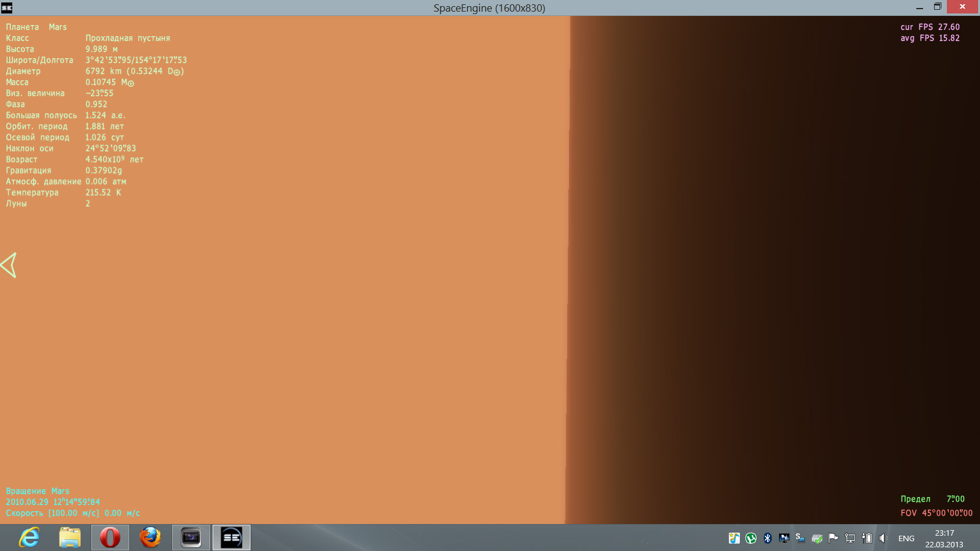This screenshot has width=980, height=551.
Task: Open the Skype tray icon
Action: (x=801, y=538)
